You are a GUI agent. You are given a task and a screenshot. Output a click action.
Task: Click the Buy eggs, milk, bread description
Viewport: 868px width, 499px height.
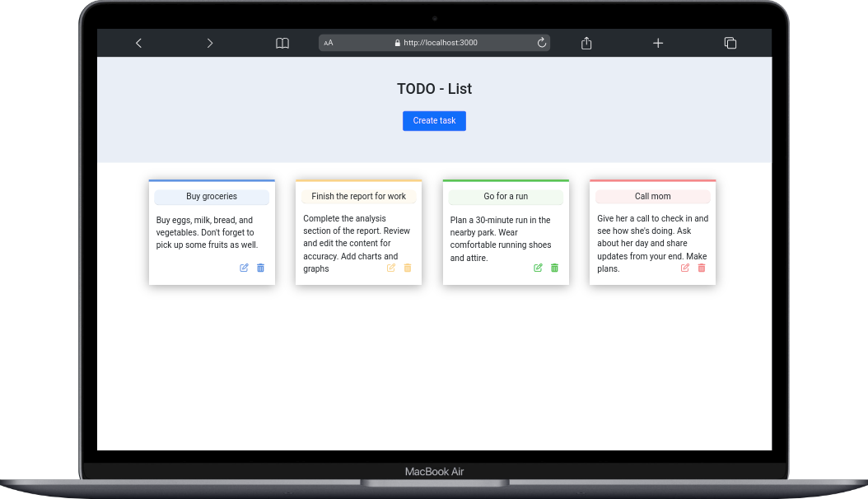[207, 232]
